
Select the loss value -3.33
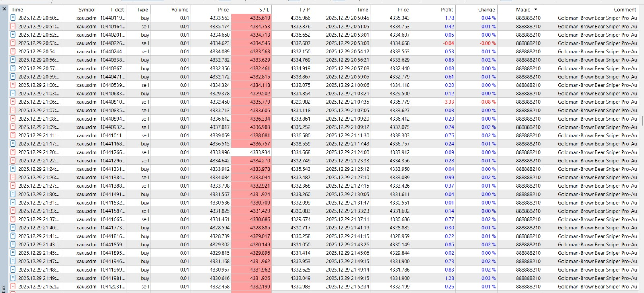coord(448,102)
